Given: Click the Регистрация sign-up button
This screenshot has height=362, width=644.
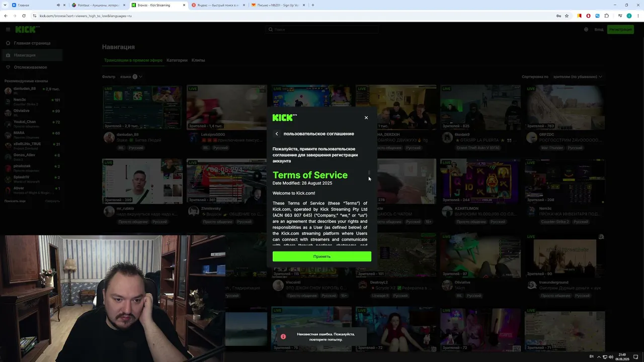Looking at the screenshot, I should click(x=620, y=30).
